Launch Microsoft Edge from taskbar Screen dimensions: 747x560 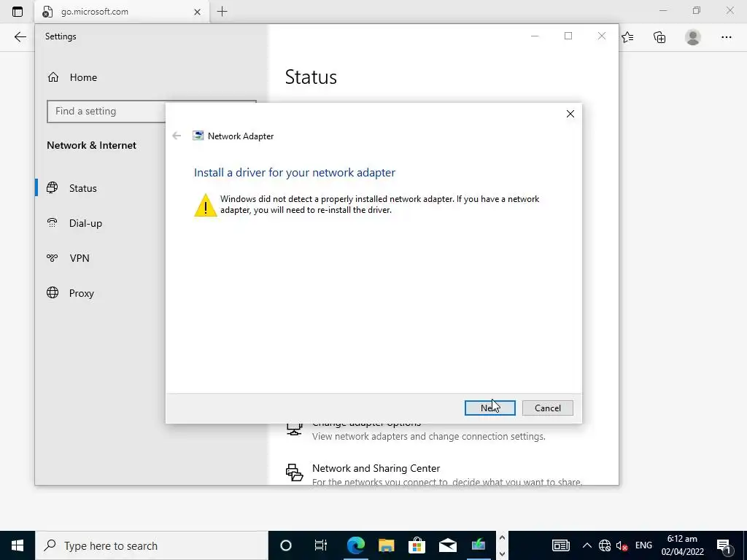355,545
